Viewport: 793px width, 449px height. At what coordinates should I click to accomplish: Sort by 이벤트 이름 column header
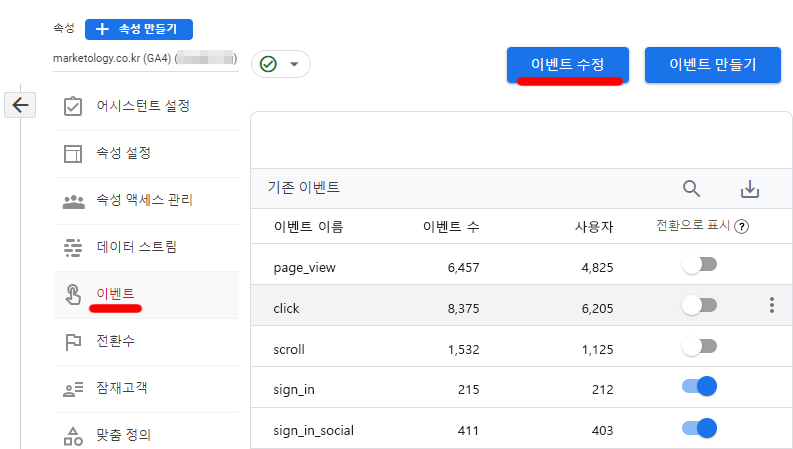click(309, 227)
